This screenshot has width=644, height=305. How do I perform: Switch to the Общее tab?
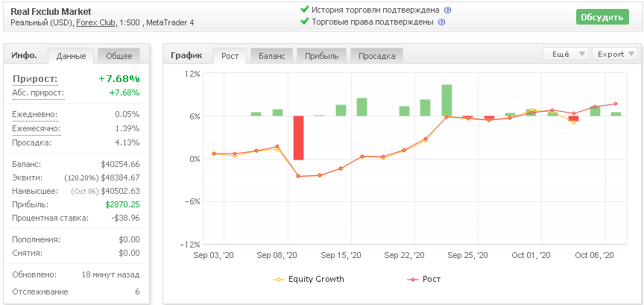click(x=119, y=57)
